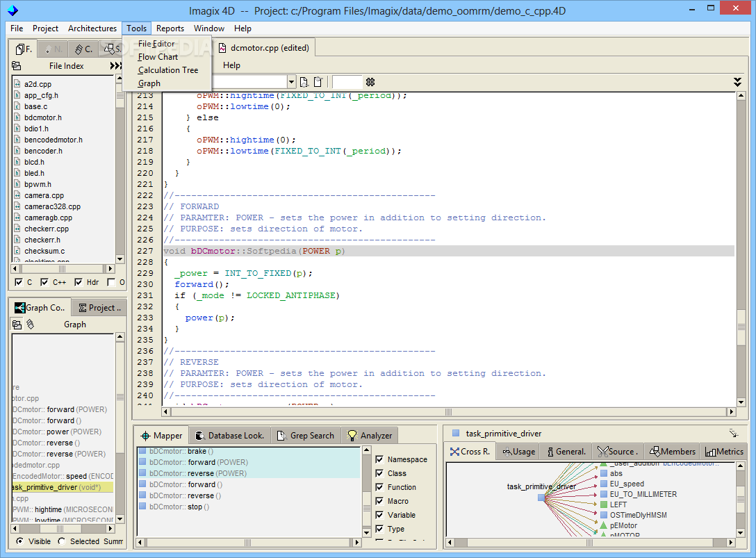756x558 pixels.
Task: Click the Metrics tab bar chart icon
Action: coord(710,452)
